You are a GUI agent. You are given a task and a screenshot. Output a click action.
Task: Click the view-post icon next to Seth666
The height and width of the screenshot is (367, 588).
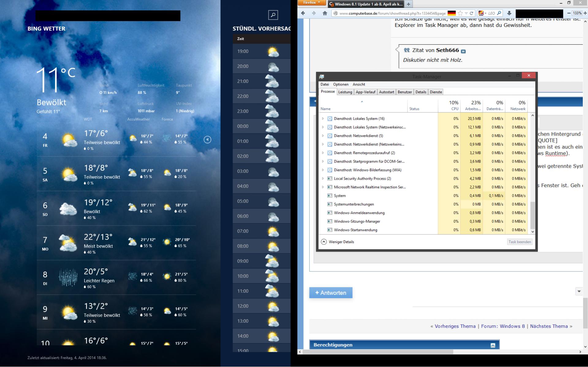click(463, 51)
